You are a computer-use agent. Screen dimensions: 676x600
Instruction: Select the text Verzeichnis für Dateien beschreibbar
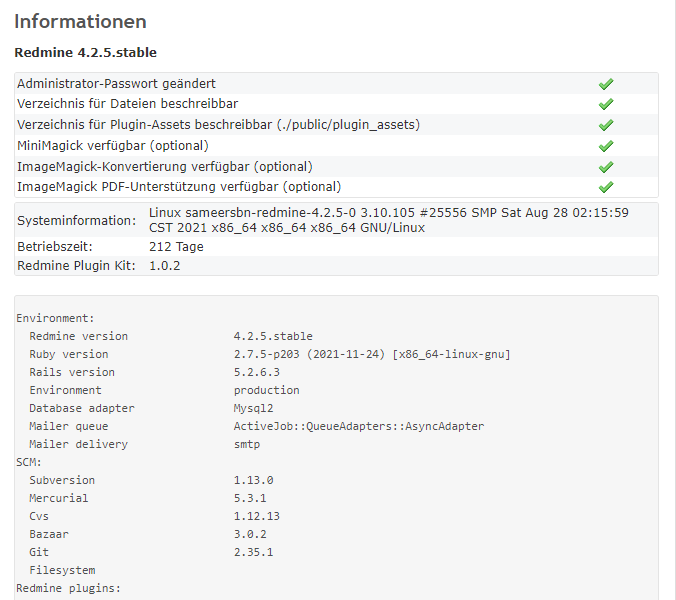coord(127,104)
